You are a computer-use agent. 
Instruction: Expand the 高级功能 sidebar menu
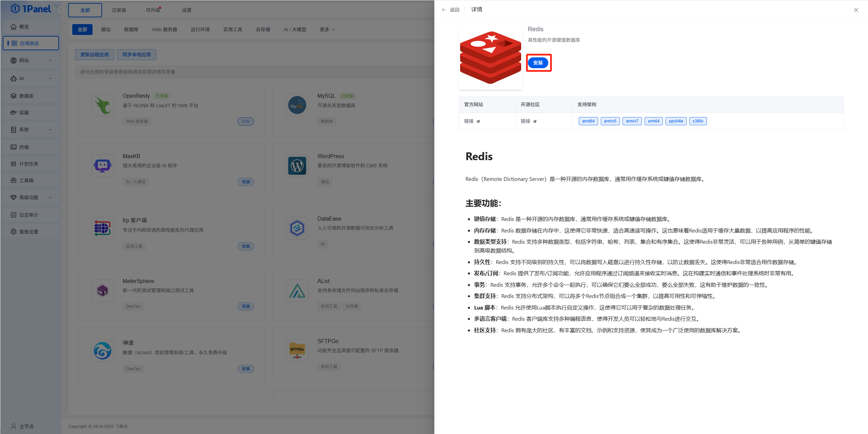[x=29, y=197]
